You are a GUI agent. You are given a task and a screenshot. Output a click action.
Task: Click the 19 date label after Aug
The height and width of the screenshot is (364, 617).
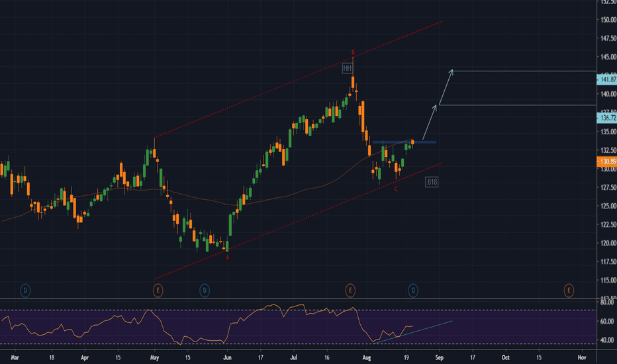(406, 357)
